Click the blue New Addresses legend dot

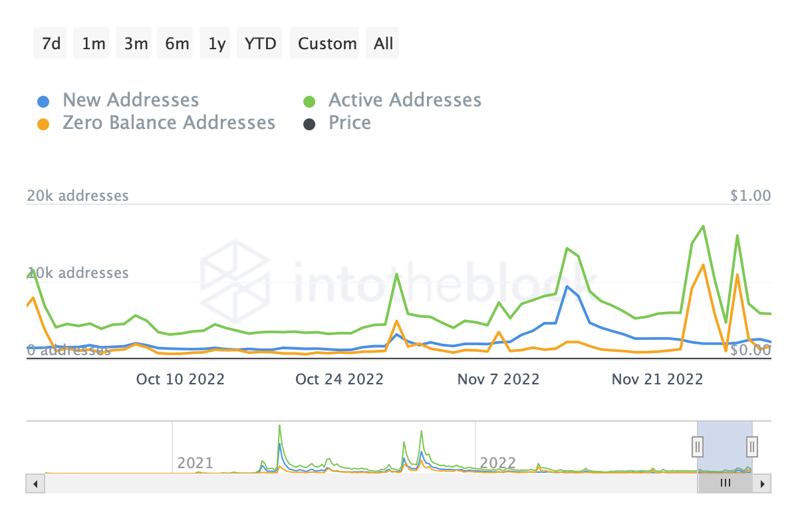pyautogui.click(x=43, y=102)
